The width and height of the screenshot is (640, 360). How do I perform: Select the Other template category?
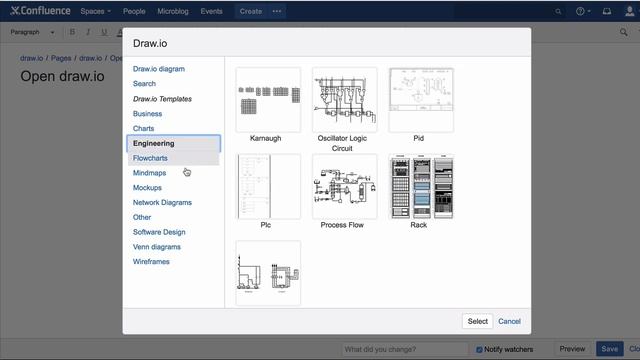142,217
